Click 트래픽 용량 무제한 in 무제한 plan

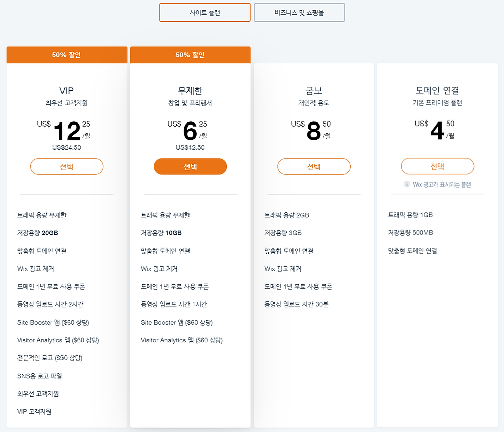tap(165, 215)
